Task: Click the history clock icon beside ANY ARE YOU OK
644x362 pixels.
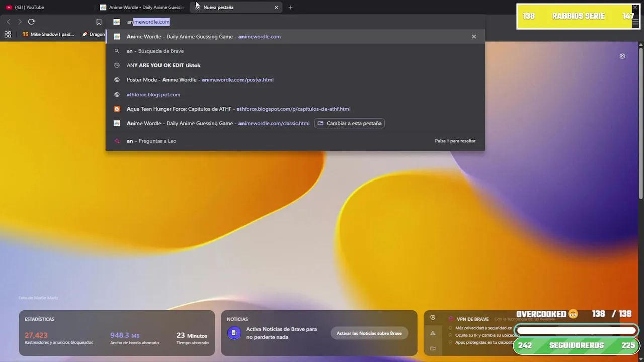Action: [117, 65]
